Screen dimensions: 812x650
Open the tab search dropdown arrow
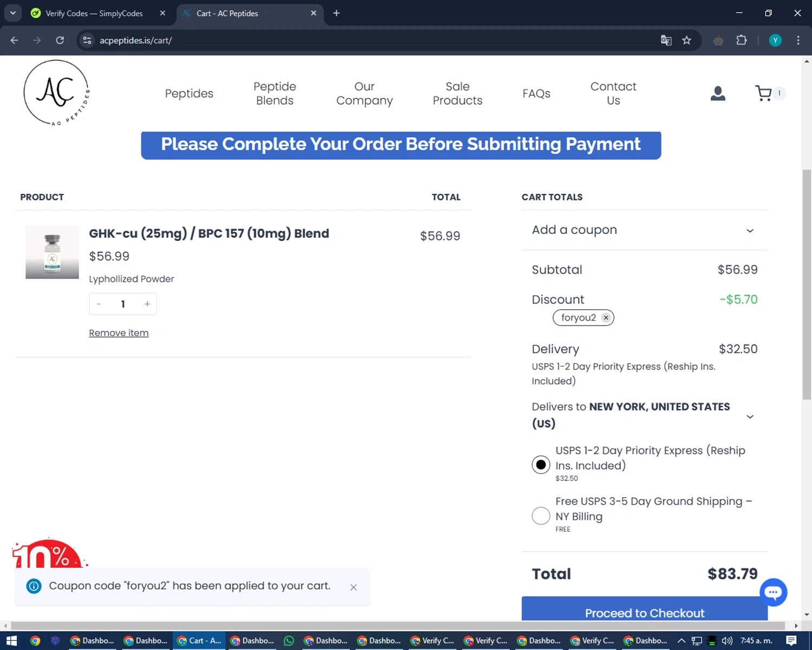click(x=12, y=13)
